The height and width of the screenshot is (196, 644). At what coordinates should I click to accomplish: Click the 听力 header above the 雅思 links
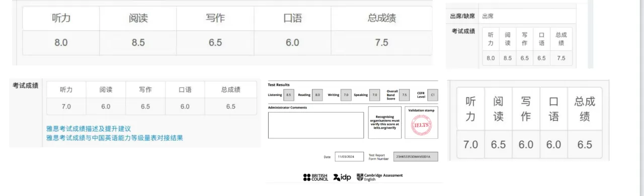tap(66, 90)
